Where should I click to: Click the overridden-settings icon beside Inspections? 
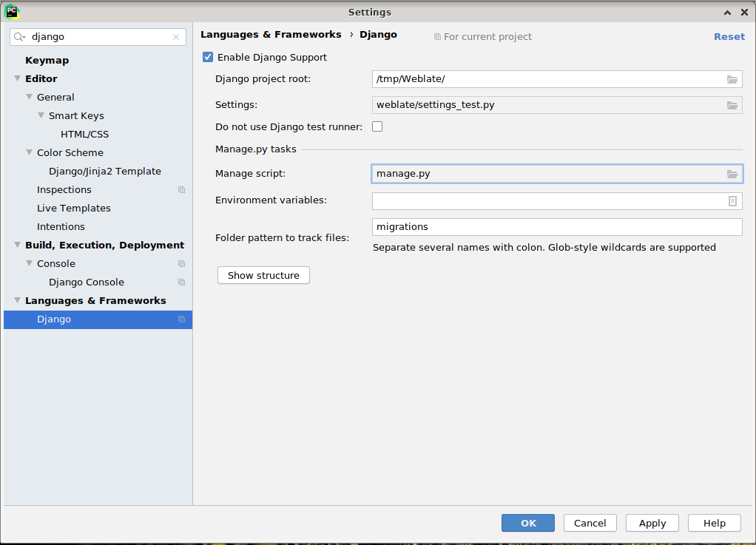[x=181, y=189]
